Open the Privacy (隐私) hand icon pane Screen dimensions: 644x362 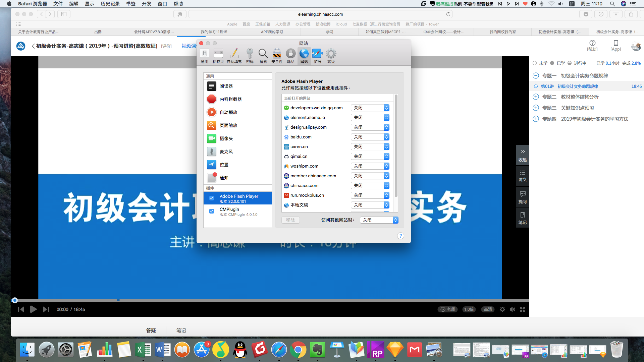click(x=290, y=56)
